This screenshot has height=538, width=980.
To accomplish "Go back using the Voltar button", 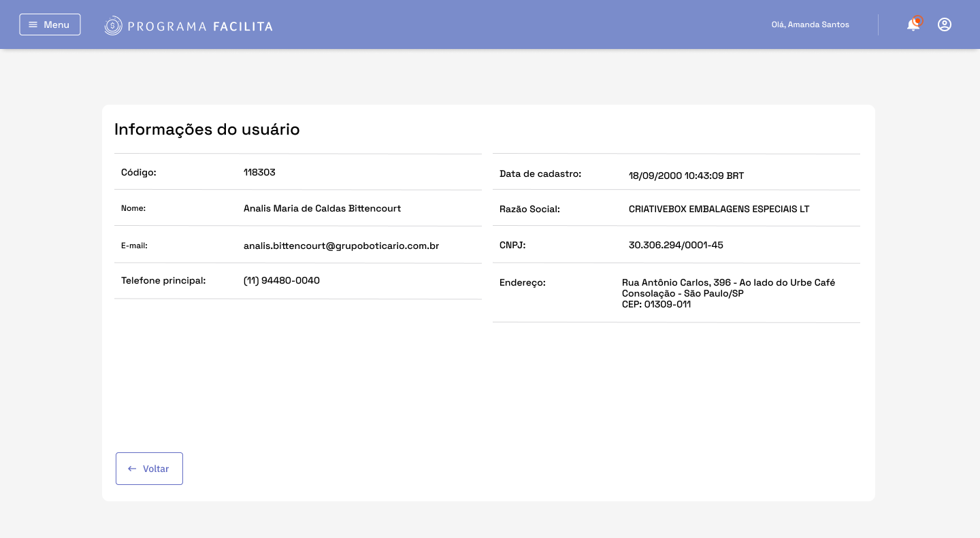I will point(149,469).
